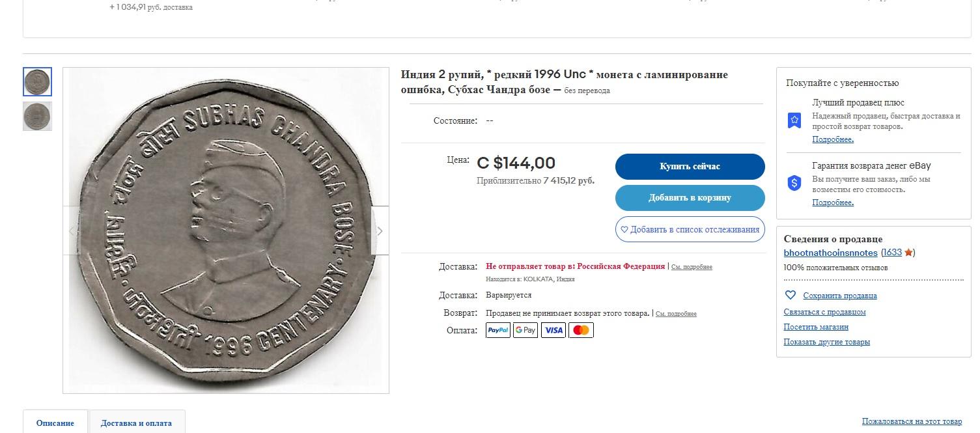Click Пожаловаться на этот товар link
Screen dimensions: 980x433
point(912,421)
